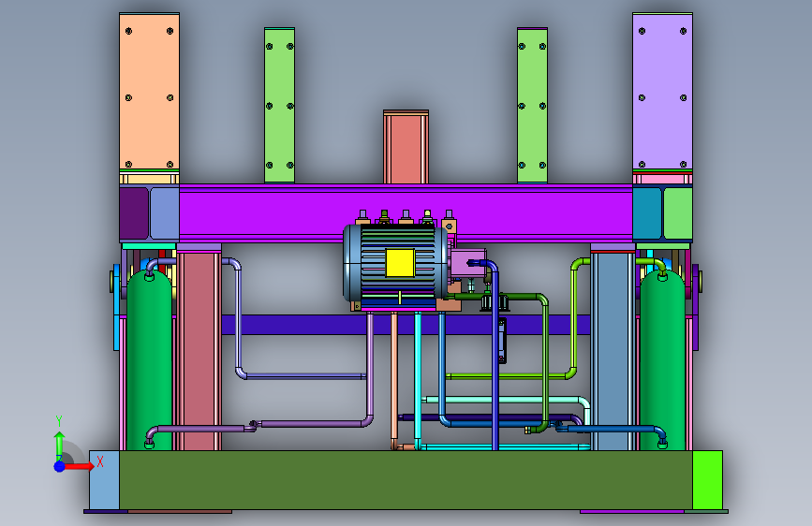Click the green Y axis arrow of the triad
812x526 pixels.
pyautogui.click(x=59, y=445)
